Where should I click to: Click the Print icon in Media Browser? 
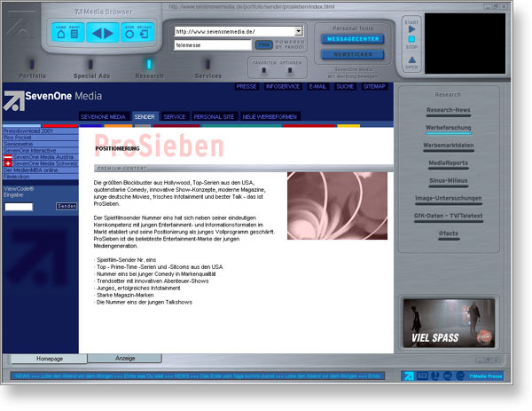pyautogui.click(x=74, y=34)
